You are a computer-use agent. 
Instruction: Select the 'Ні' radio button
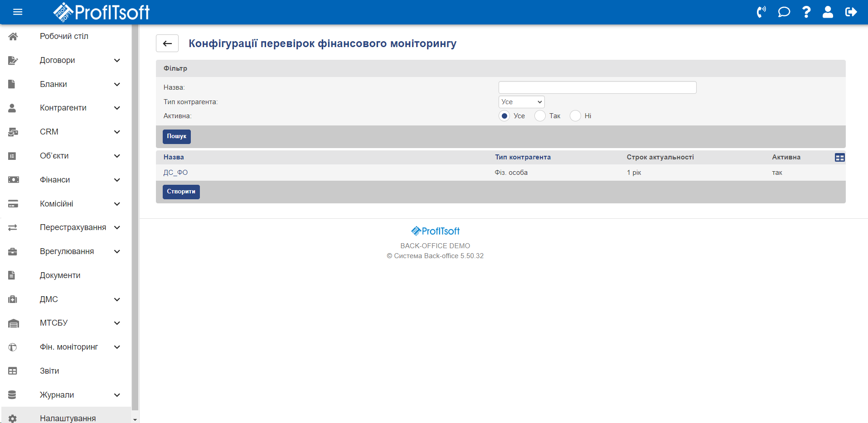575,116
